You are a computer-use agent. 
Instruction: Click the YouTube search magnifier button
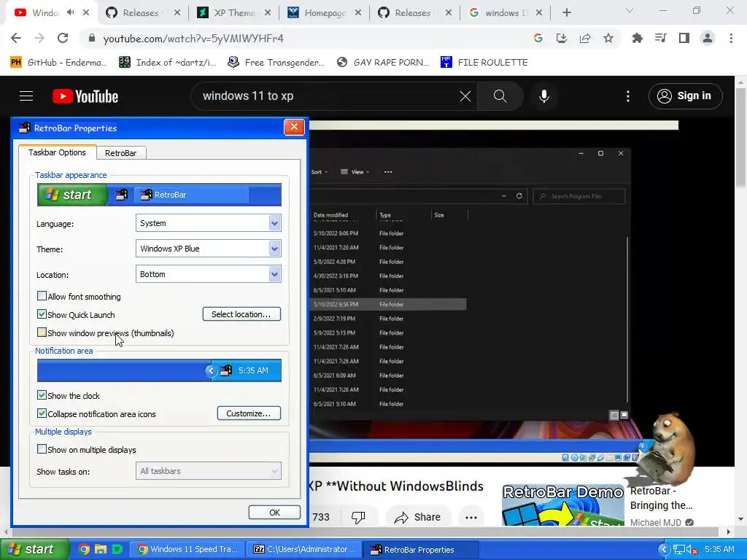(500, 96)
